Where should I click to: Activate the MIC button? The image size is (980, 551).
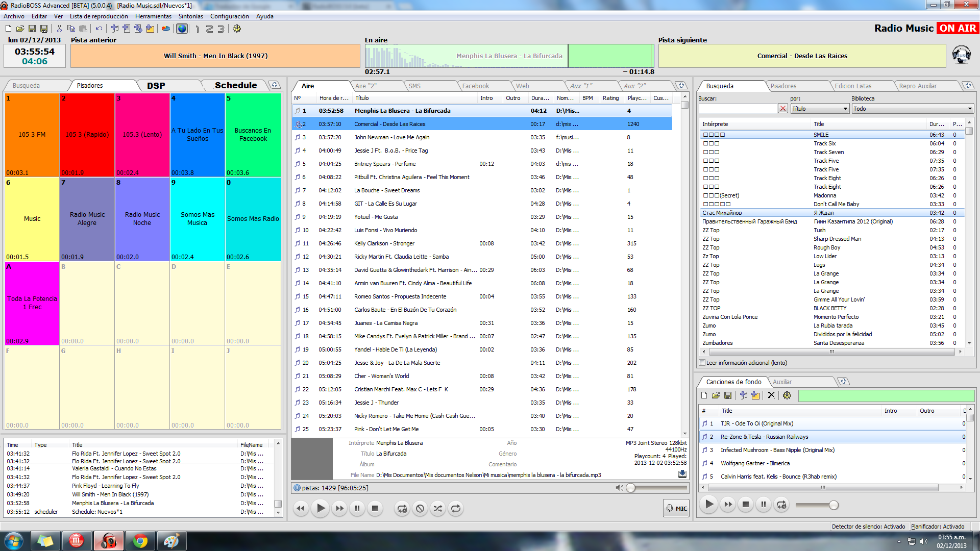point(676,508)
